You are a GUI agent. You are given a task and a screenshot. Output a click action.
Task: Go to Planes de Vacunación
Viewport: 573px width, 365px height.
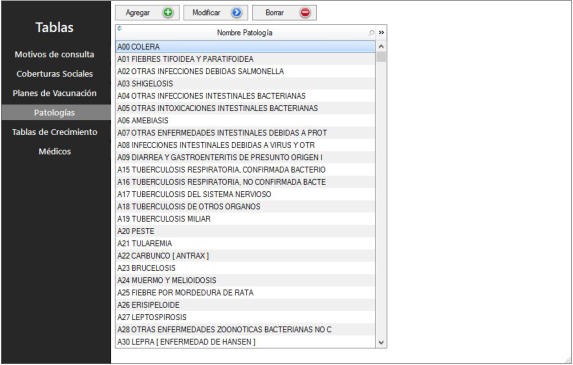(x=54, y=93)
